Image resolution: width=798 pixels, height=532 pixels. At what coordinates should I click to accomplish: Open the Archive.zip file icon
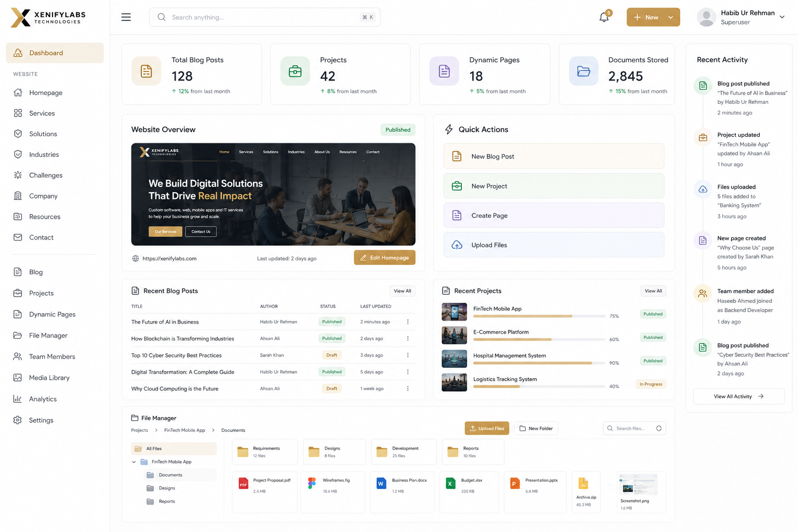(x=583, y=484)
